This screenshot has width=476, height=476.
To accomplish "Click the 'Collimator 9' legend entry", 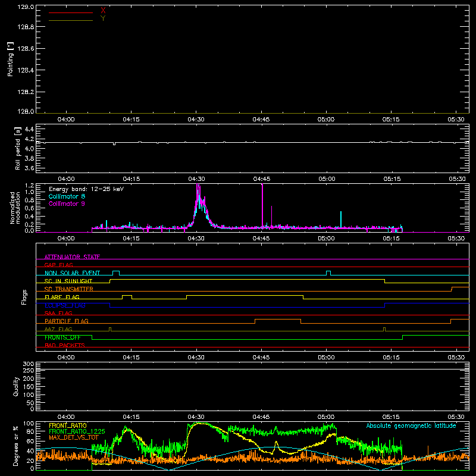I will coord(67,203).
